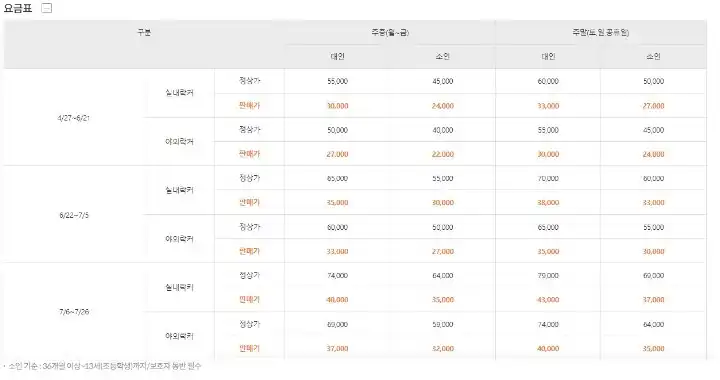The width and height of the screenshot is (720, 380).
Task: Click the 소인 기준 footnote below the table
Action: pos(103,366)
